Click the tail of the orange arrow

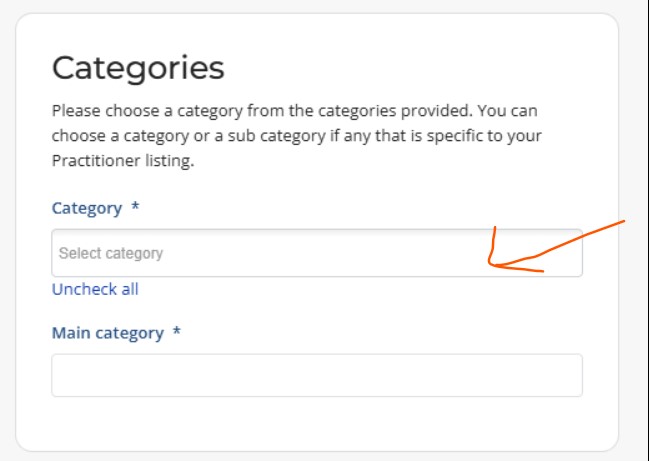tap(617, 224)
